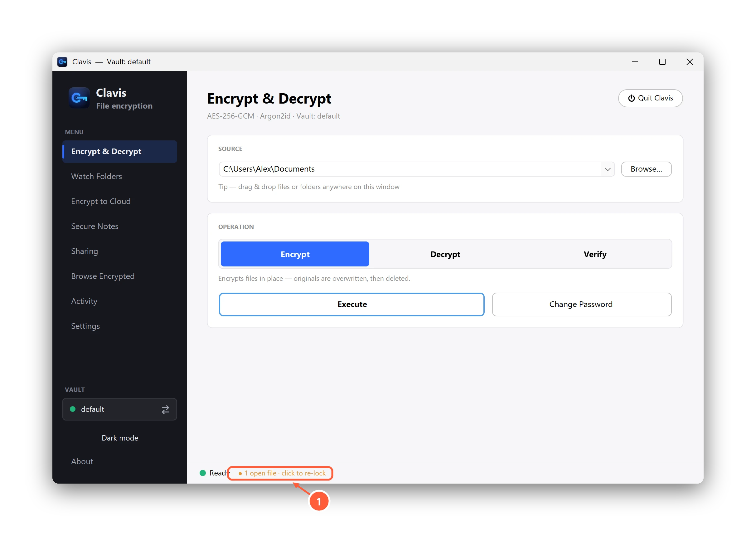
Task: Minimize the Clavis window
Action: coord(635,62)
